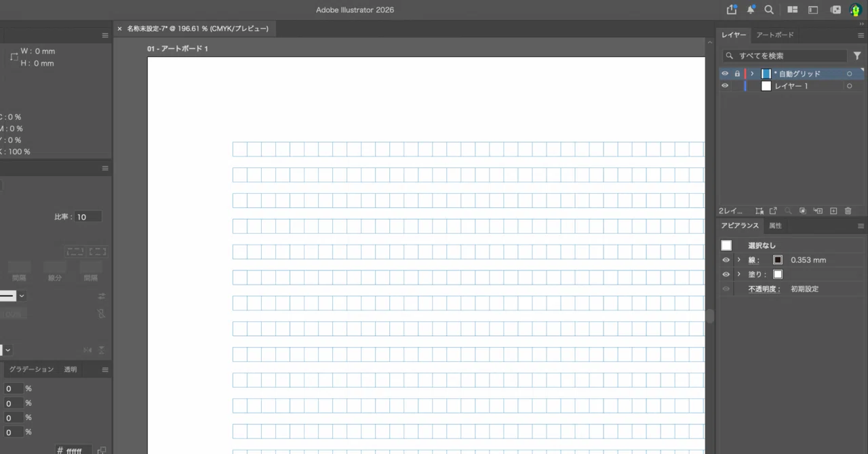
Task: Click the 選択なし appearance thumbnail swatch
Action: coord(726,245)
